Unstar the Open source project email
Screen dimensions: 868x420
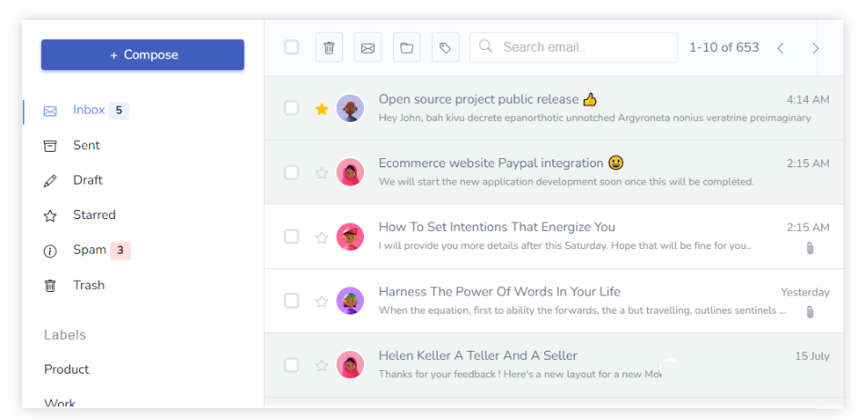coord(321,109)
